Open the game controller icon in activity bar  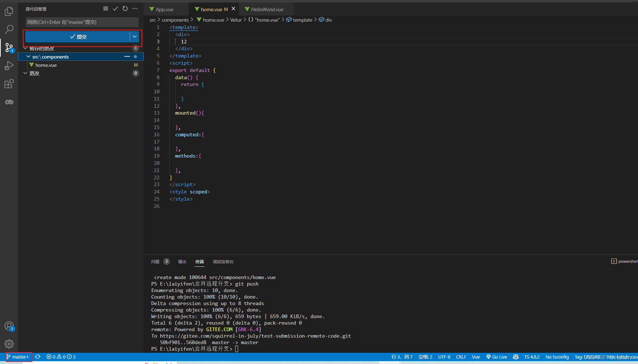click(x=9, y=102)
